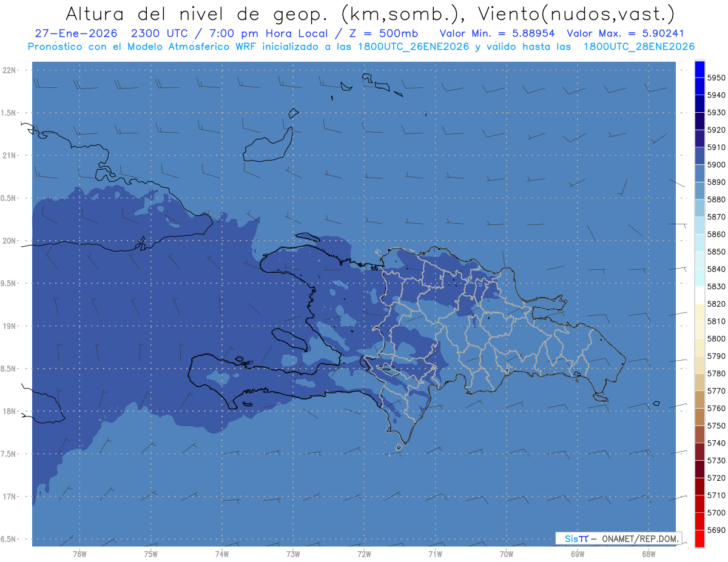Viewport: 728px width, 562px height.
Task: Click the '5800' colorbar label
Action: (x=716, y=338)
